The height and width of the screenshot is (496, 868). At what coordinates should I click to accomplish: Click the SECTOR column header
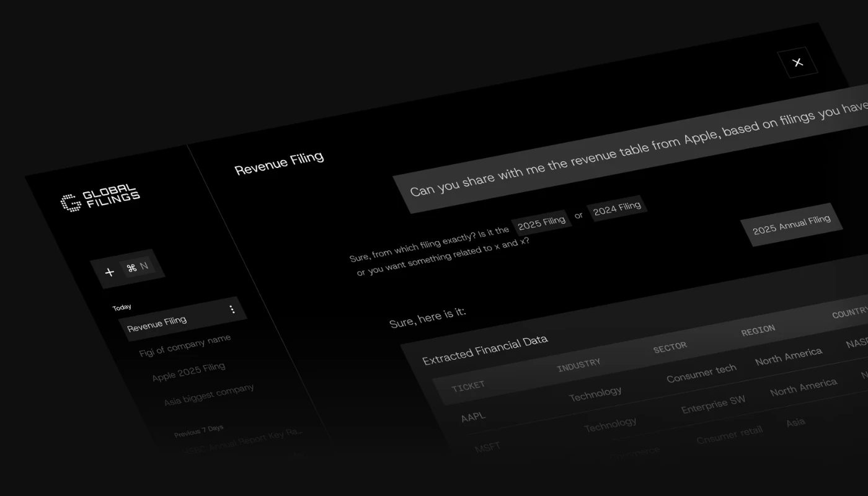tap(670, 347)
